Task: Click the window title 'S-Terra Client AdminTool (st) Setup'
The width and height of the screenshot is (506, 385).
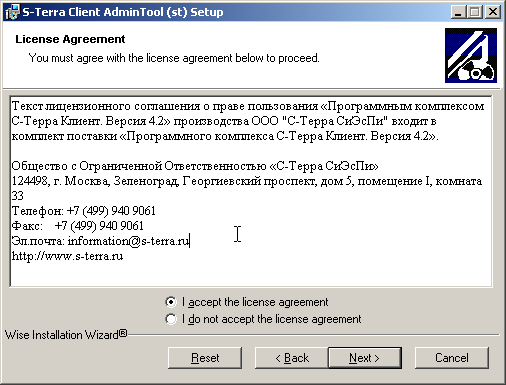Action: coord(123,12)
